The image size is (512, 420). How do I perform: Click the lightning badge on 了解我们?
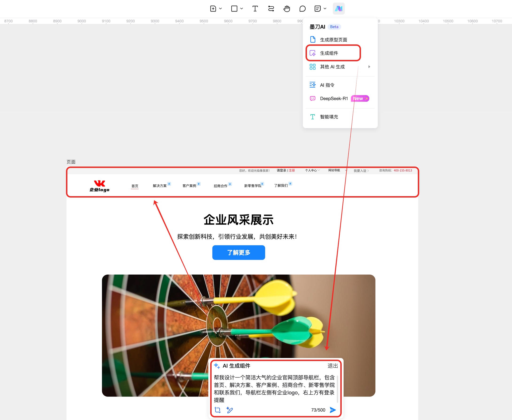[290, 184]
